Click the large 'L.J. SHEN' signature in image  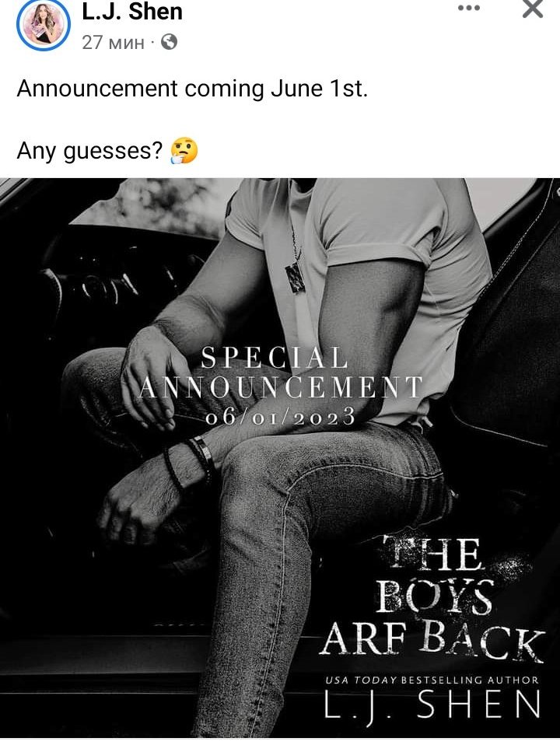(x=432, y=705)
